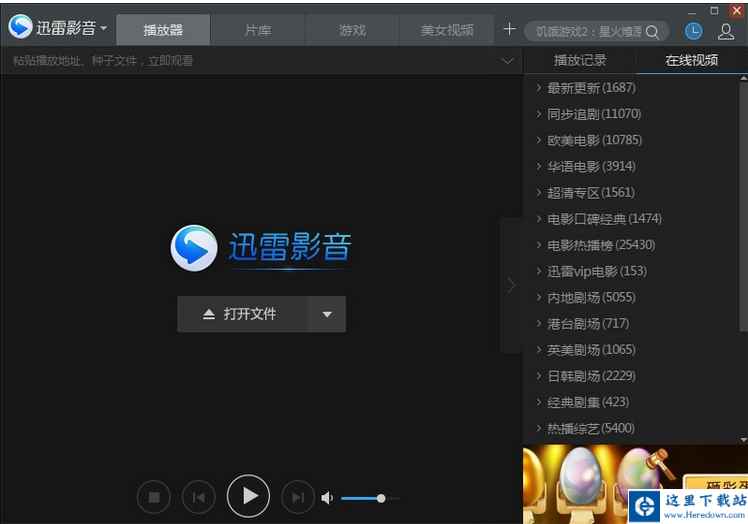Click the previous track button
Screen dimensions: 748x524
198,497
